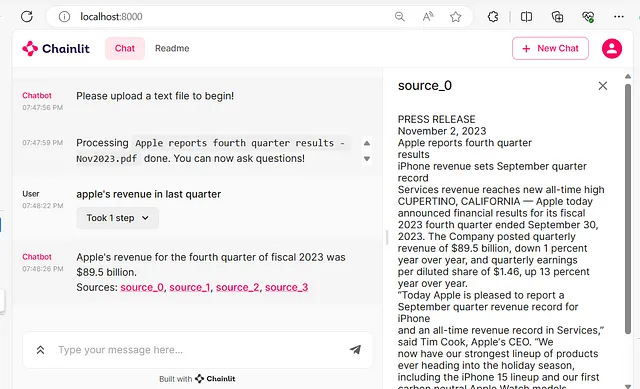
Task: Open Browser essentials heart icon
Action: [x=588, y=17]
